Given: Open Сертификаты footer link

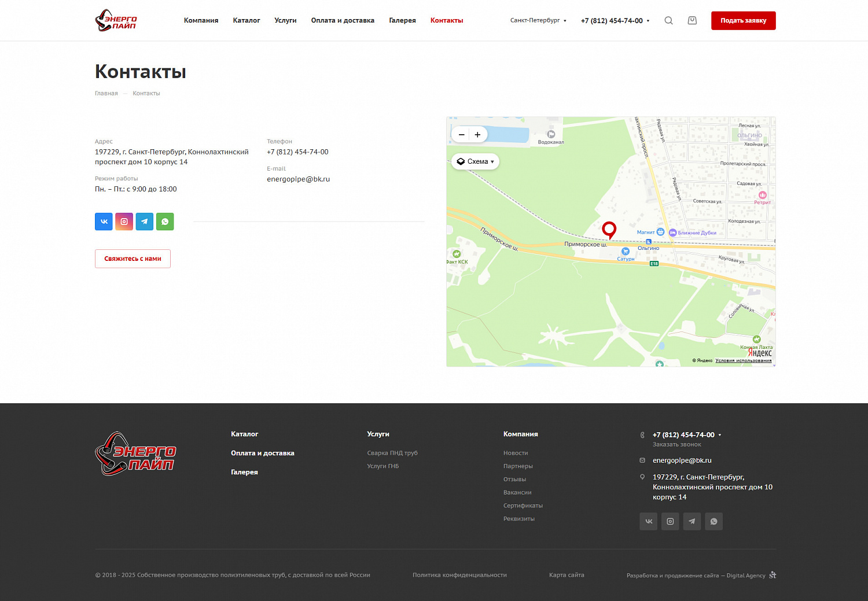Looking at the screenshot, I should click(523, 506).
